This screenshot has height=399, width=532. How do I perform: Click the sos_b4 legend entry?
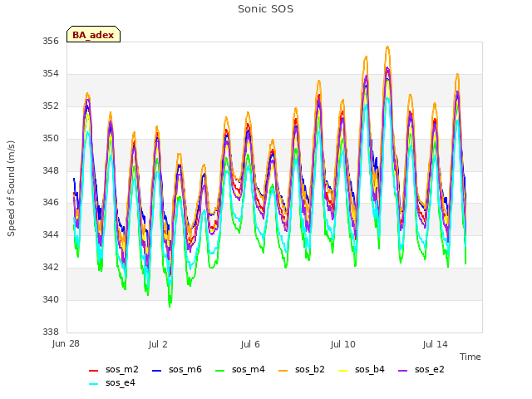(362, 369)
